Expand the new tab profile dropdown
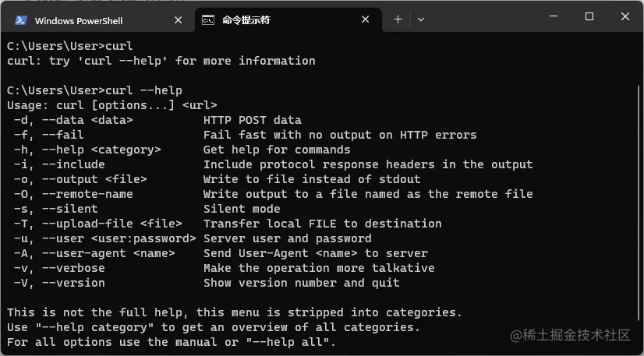Screen dimensions: 644x356 [x=421, y=19]
